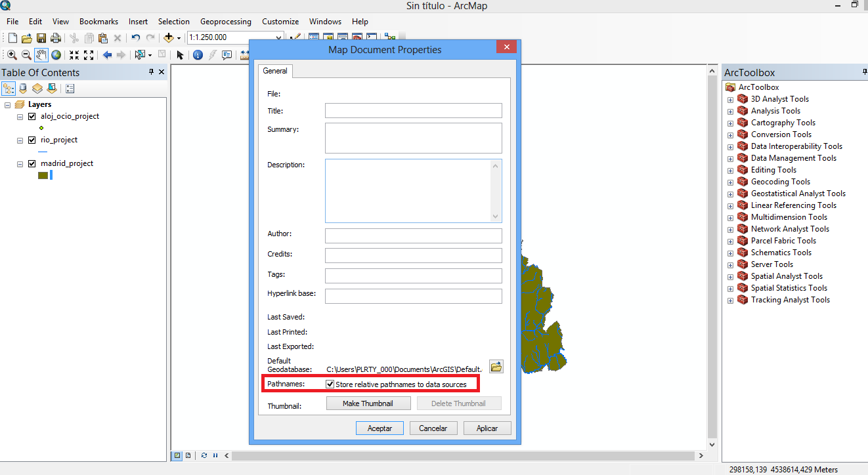Open a map file with the folder icon
Viewport: 868px width, 475px height.
click(27, 38)
